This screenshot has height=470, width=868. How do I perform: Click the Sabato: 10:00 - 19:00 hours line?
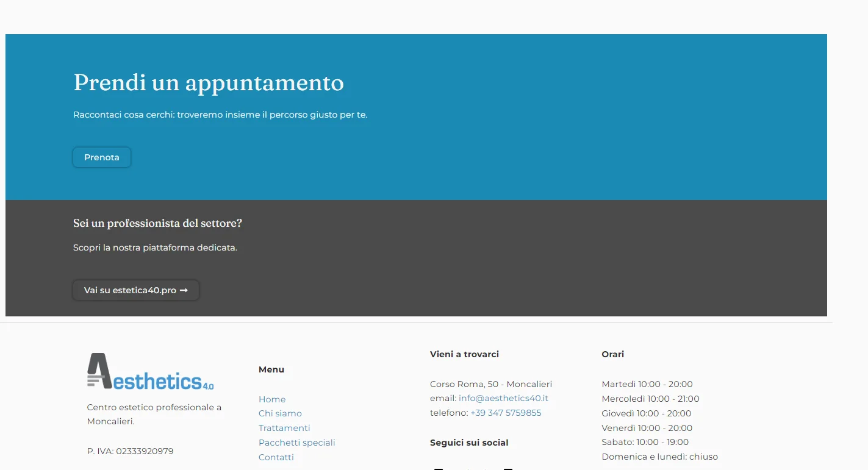[x=645, y=442]
